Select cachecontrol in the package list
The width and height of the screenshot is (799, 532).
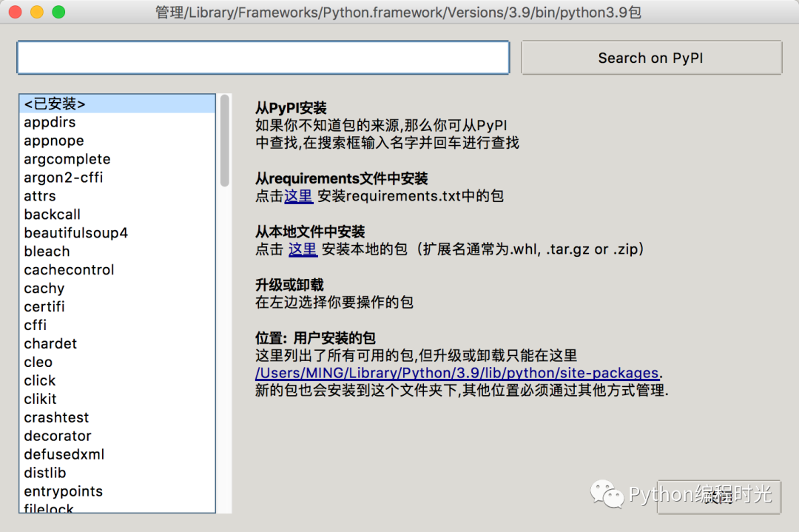pyautogui.click(x=117, y=269)
